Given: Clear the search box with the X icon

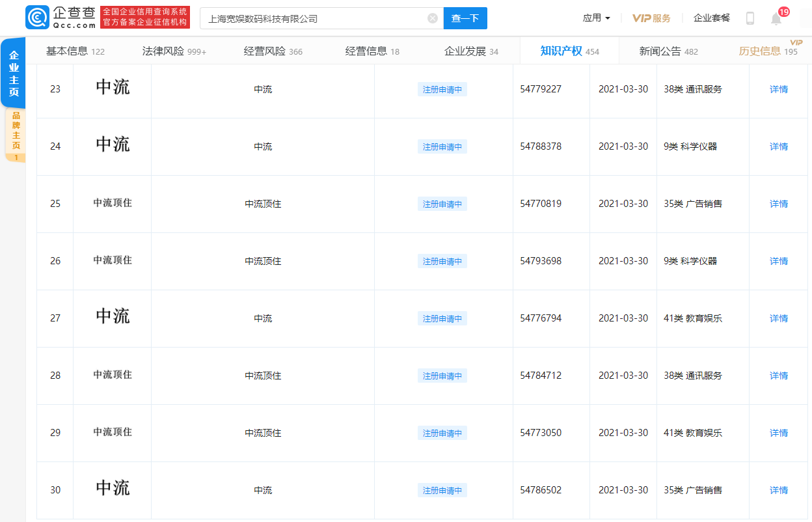Looking at the screenshot, I should point(432,18).
